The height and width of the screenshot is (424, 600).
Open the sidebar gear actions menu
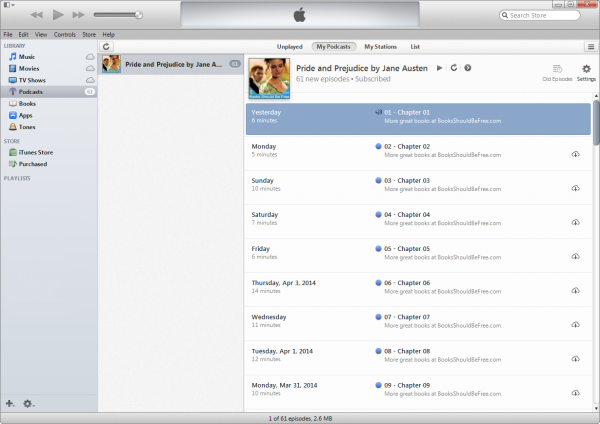(28, 404)
